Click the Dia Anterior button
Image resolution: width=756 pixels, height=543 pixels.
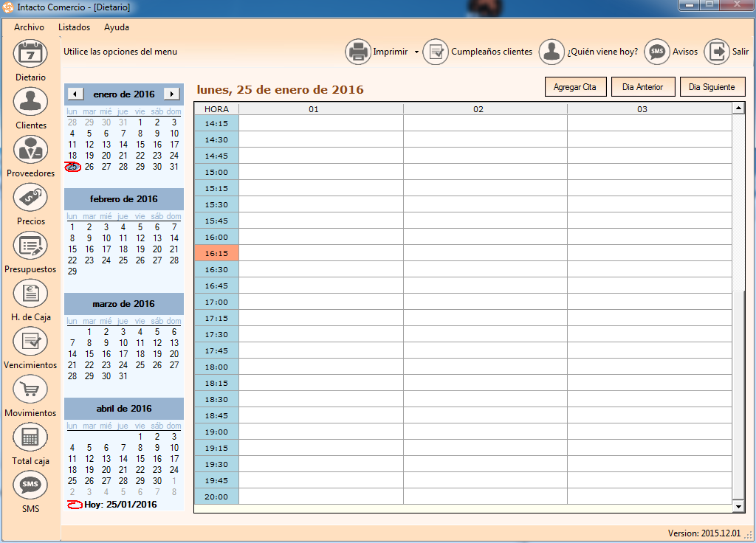click(x=643, y=87)
